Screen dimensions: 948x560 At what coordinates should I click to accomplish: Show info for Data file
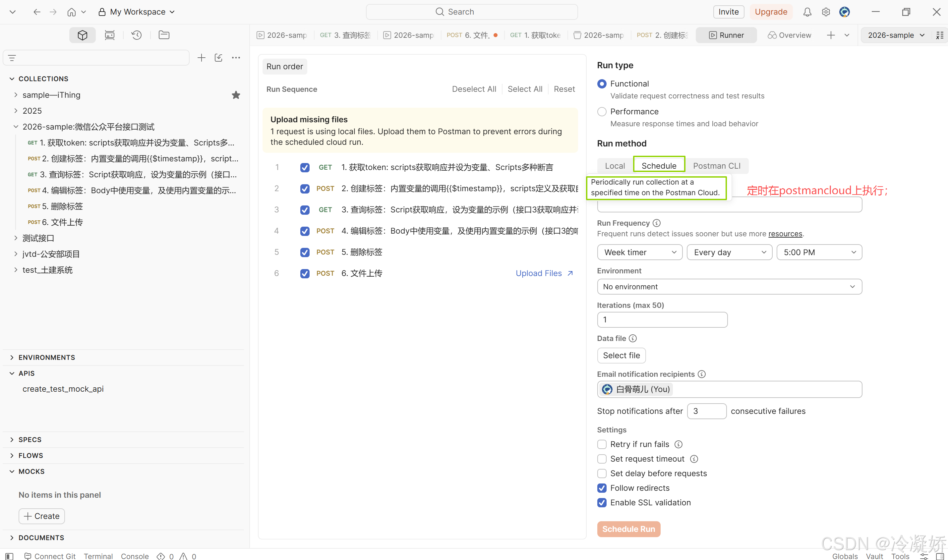[633, 339]
